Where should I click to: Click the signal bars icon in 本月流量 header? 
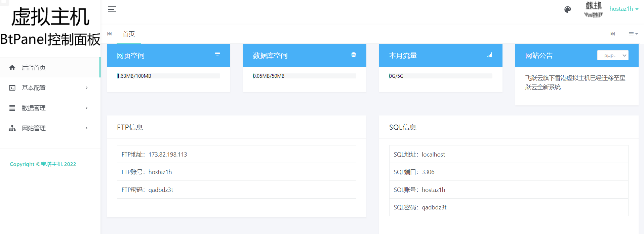(490, 55)
